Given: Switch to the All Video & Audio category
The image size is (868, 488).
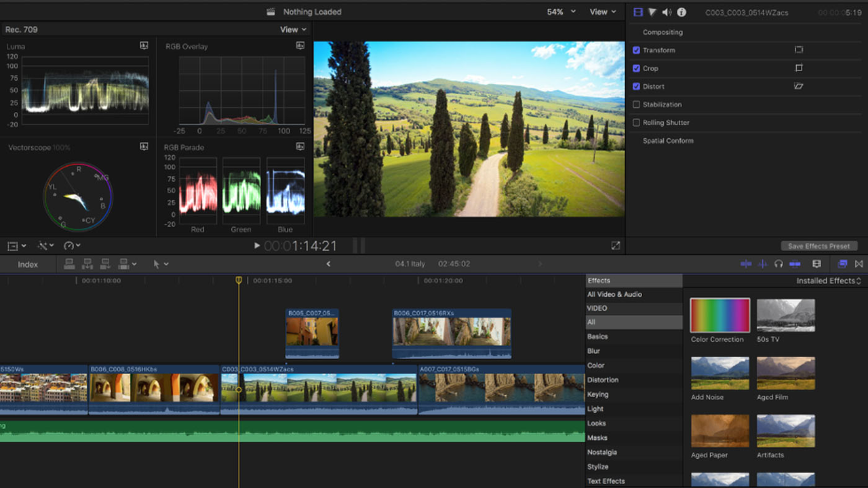Looking at the screenshot, I should click(614, 294).
